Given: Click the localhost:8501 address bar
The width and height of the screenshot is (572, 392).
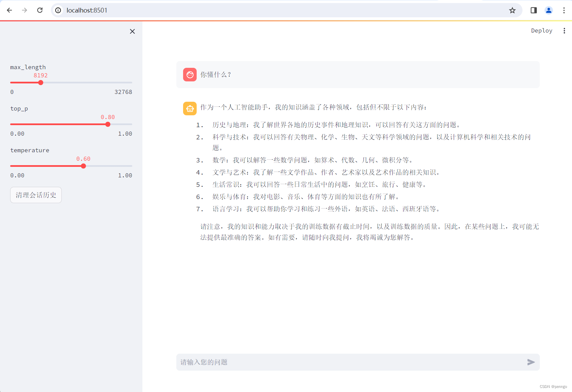Looking at the screenshot, I should click(287, 10).
